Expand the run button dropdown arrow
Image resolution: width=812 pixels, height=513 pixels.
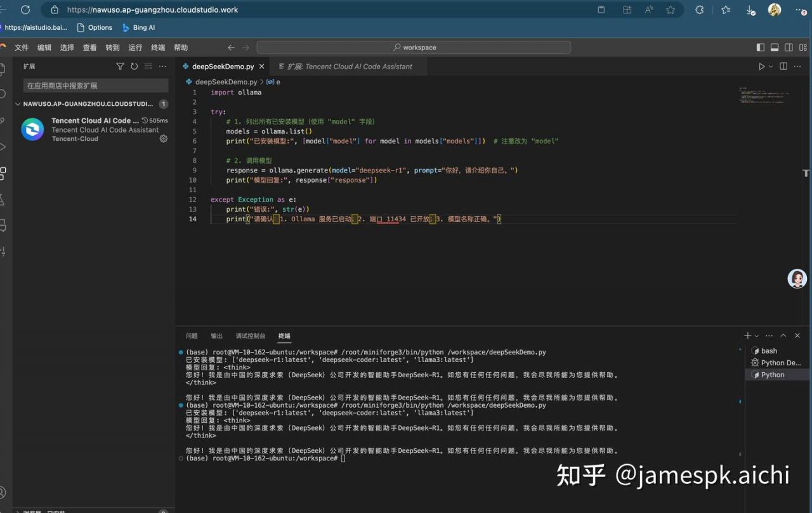(x=771, y=66)
